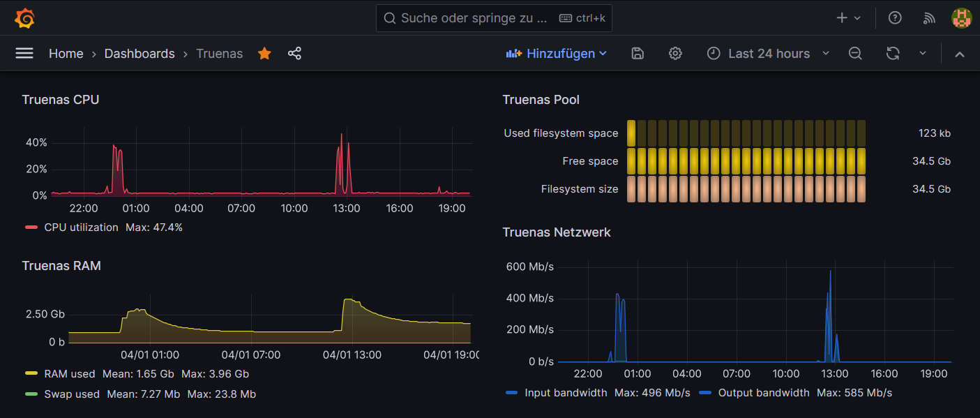Viewport: 980px width, 418px height.
Task: Open the user profile avatar
Action: coord(962,18)
